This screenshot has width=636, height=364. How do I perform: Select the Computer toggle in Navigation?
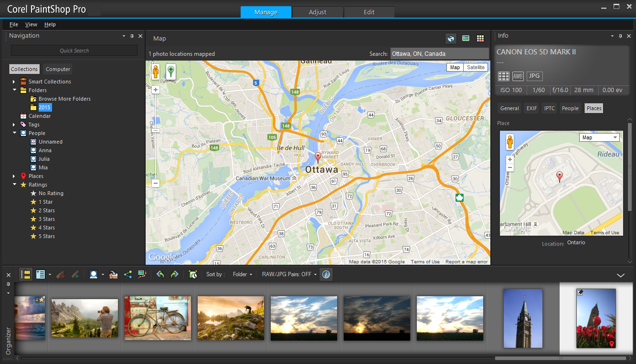pyautogui.click(x=58, y=69)
